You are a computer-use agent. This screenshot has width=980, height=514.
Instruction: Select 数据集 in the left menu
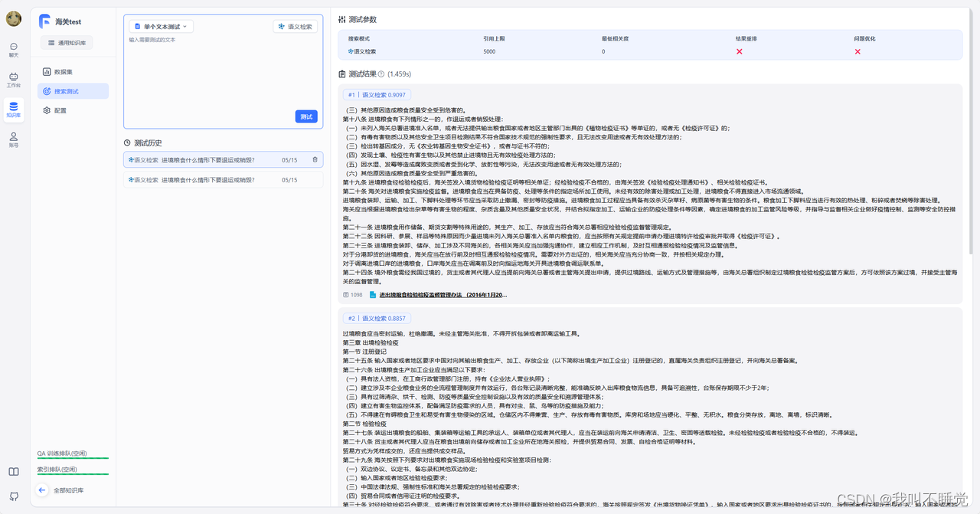pyautogui.click(x=63, y=72)
